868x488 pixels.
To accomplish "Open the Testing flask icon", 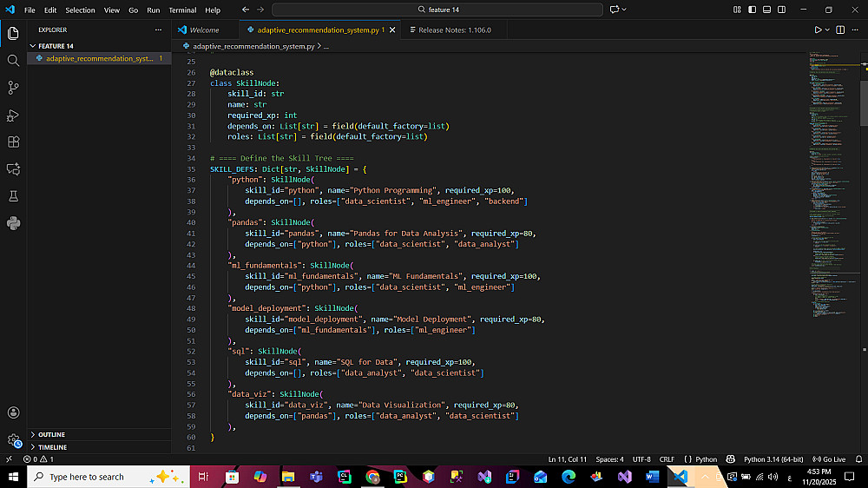I will pos(13,196).
